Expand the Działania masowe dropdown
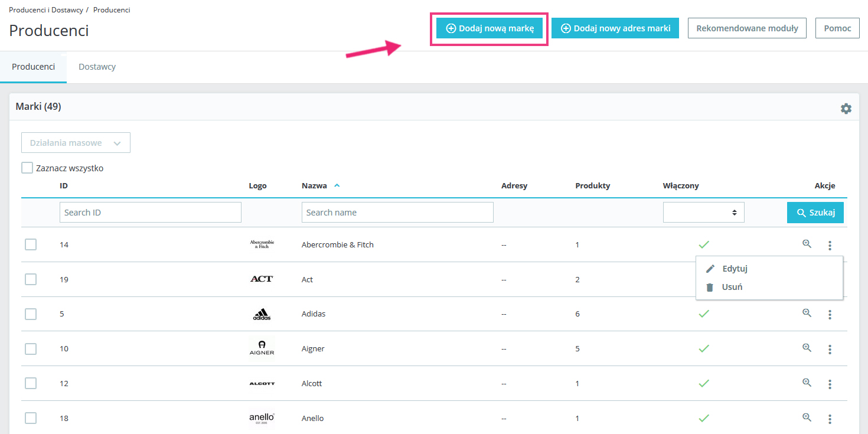This screenshot has width=868, height=434. (76, 143)
